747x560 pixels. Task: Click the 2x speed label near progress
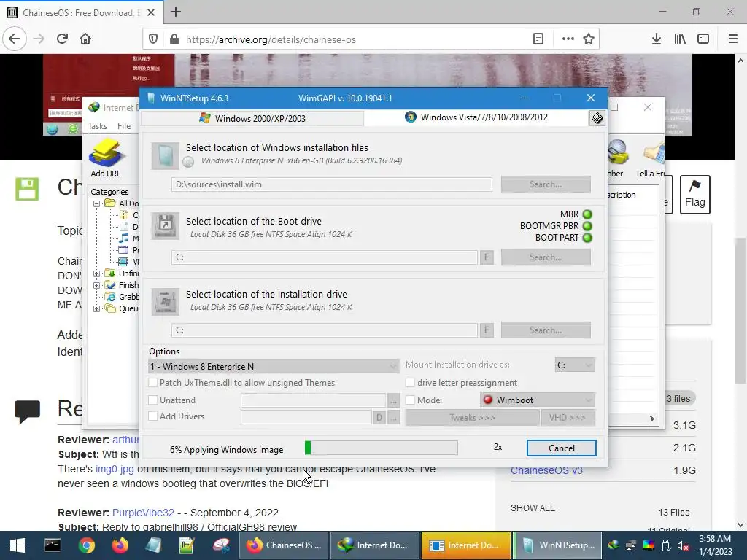coord(498,447)
